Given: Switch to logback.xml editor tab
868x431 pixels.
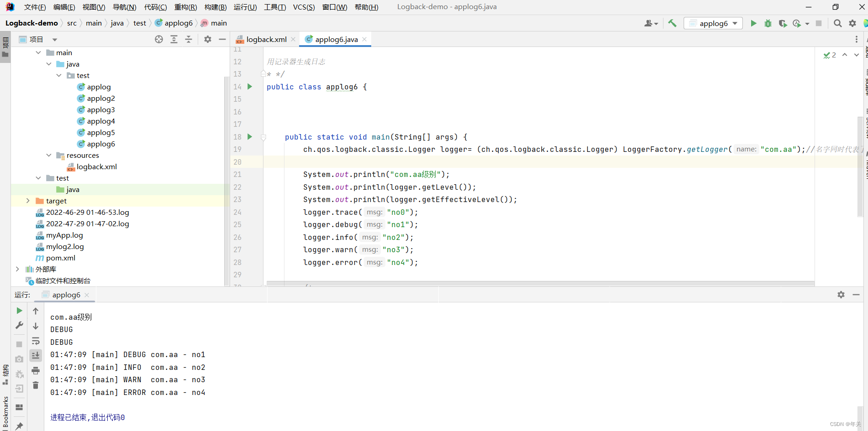Looking at the screenshot, I should tap(266, 39).
